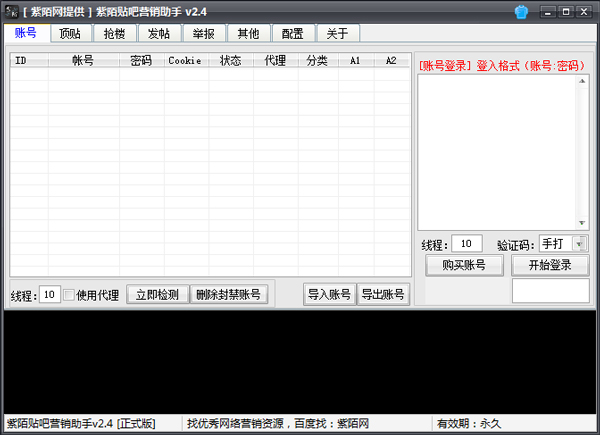Viewport: 600px width, 435px height.
Task: Click the 导出账号 button
Action: (x=383, y=294)
